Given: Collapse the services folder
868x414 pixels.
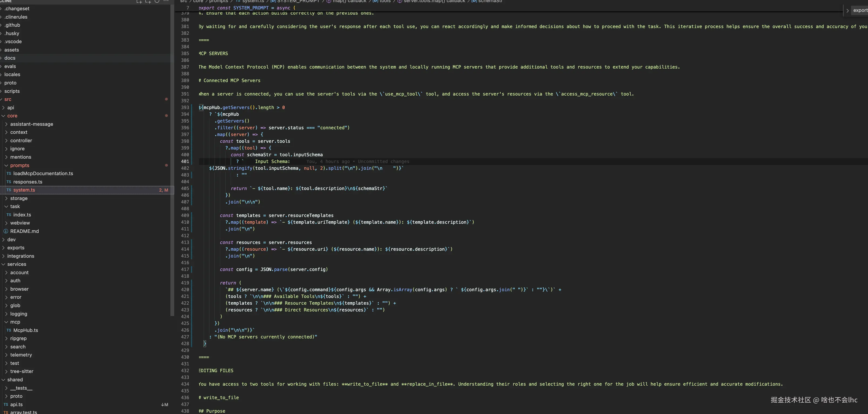Looking at the screenshot, I should pyautogui.click(x=3, y=264).
